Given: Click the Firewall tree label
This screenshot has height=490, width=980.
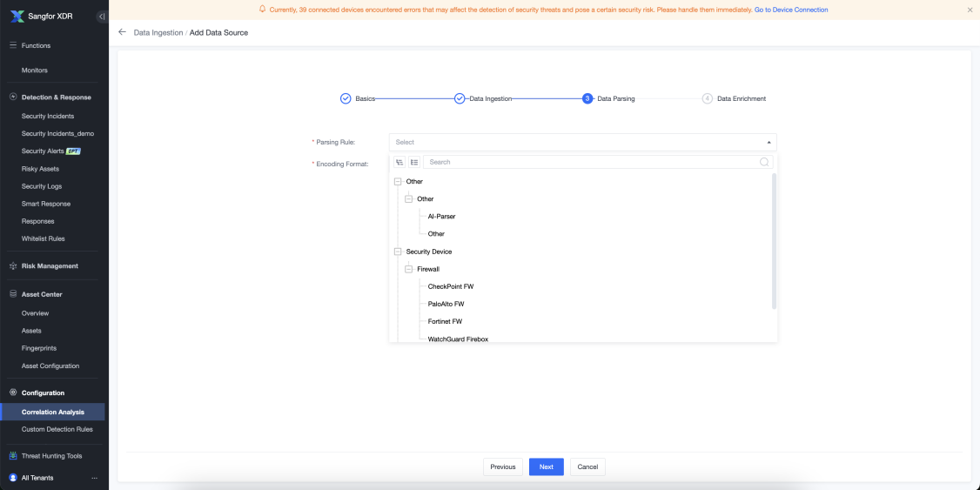Looking at the screenshot, I should [428, 270].
